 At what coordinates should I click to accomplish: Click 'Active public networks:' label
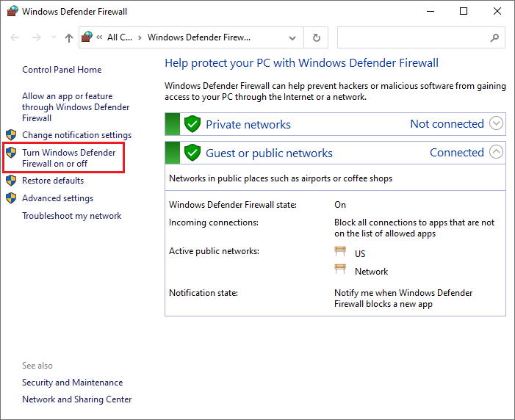tap(214, 251)
